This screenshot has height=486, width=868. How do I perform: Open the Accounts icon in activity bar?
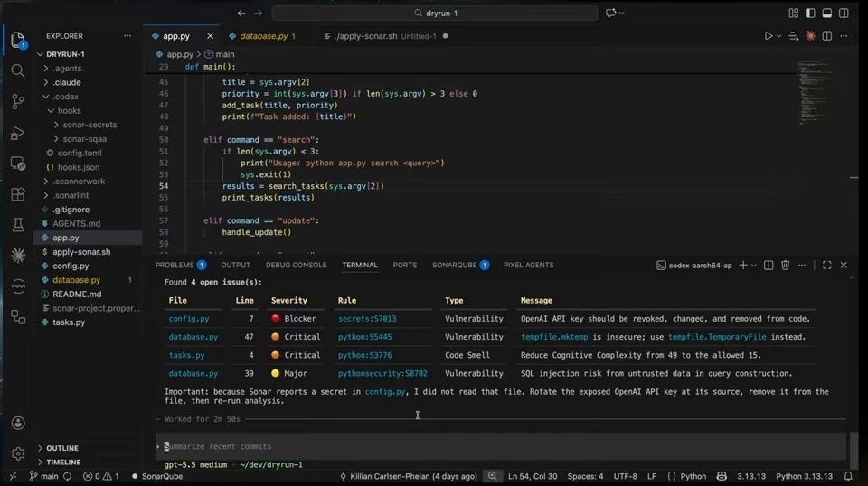coord(18,423)
